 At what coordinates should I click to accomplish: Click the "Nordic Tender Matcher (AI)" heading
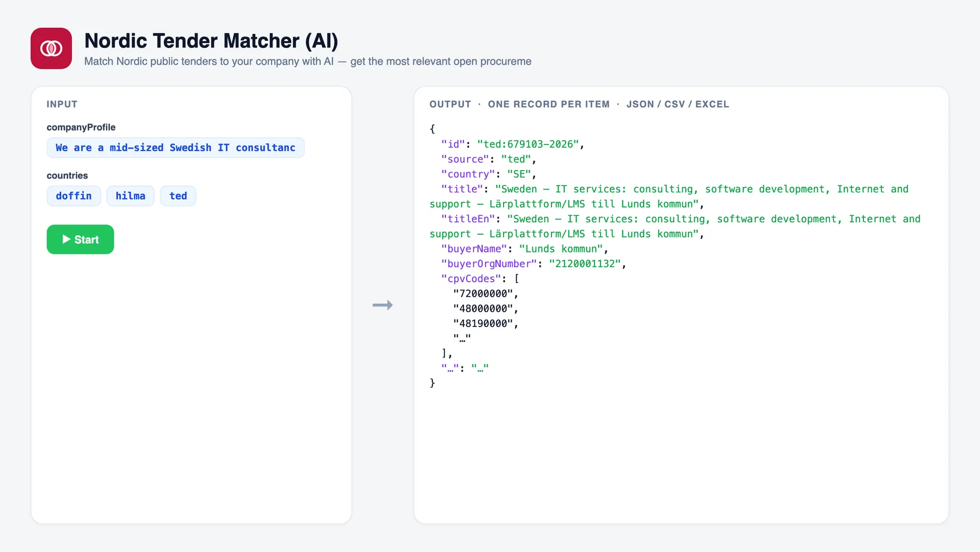pyautogui.click(x=211, y=41)
